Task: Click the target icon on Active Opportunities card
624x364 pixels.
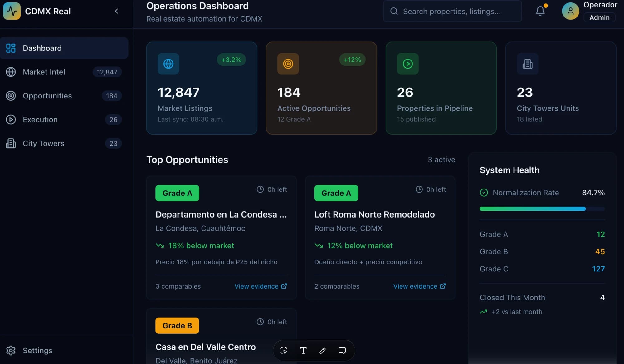Action: (288, 64)
